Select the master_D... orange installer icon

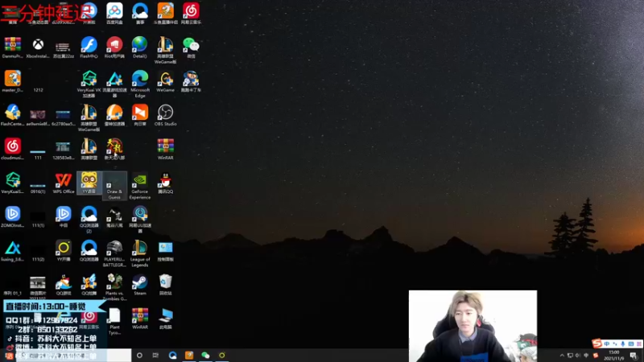click(x=12, y=81)
